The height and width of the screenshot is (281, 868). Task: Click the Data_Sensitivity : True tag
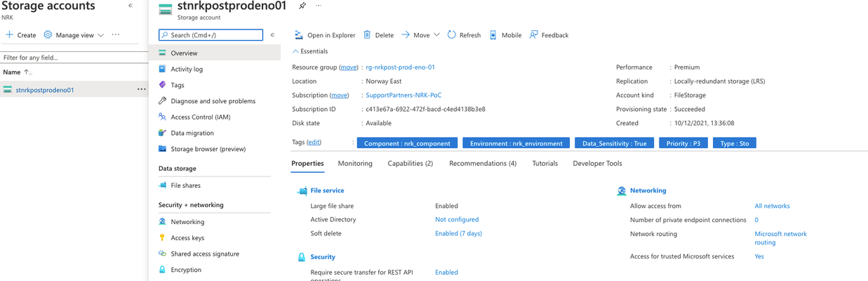(x=614, y=143)
